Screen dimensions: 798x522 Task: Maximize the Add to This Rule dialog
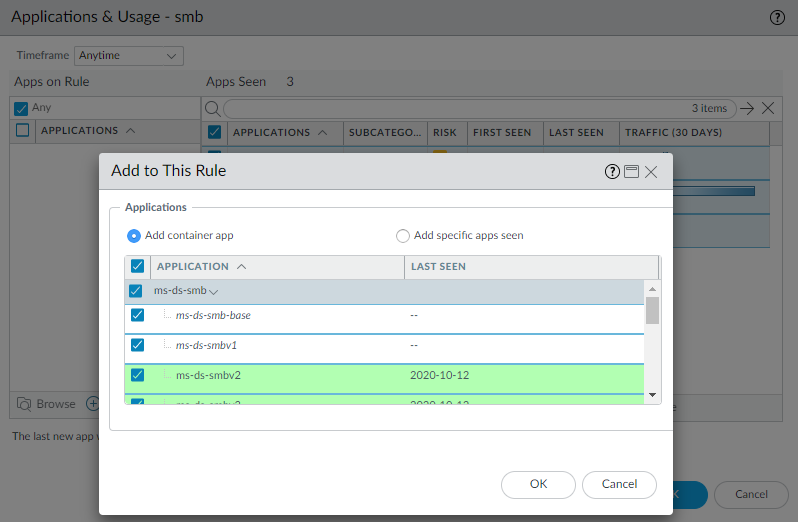click(631, 172)
